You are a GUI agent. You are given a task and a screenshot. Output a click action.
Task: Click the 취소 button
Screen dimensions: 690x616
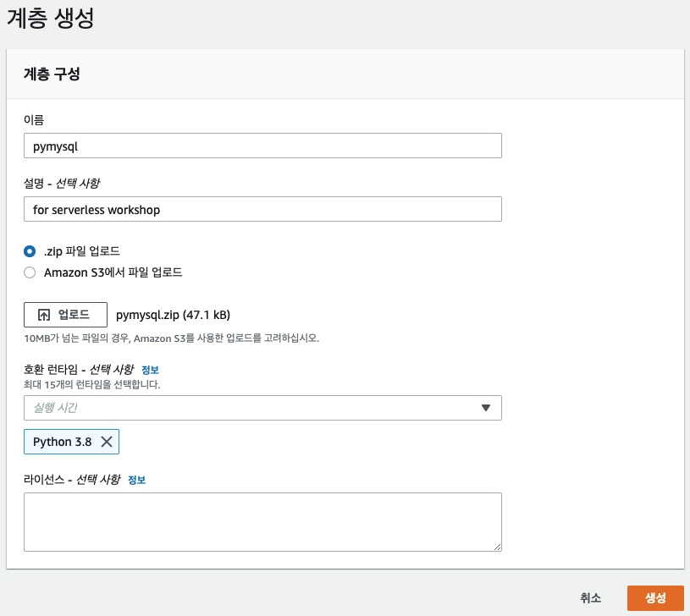[x=590, y=597]
